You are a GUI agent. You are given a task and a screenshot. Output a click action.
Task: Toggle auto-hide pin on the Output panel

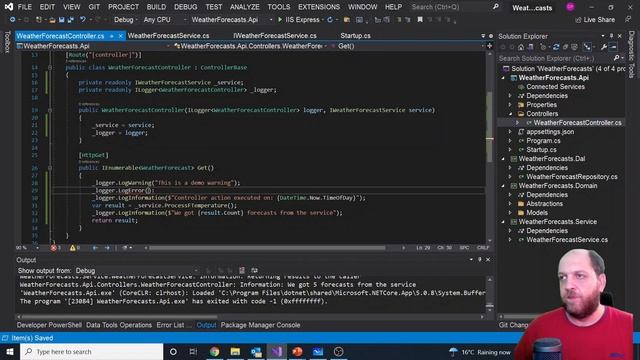[x=480, y=260]
